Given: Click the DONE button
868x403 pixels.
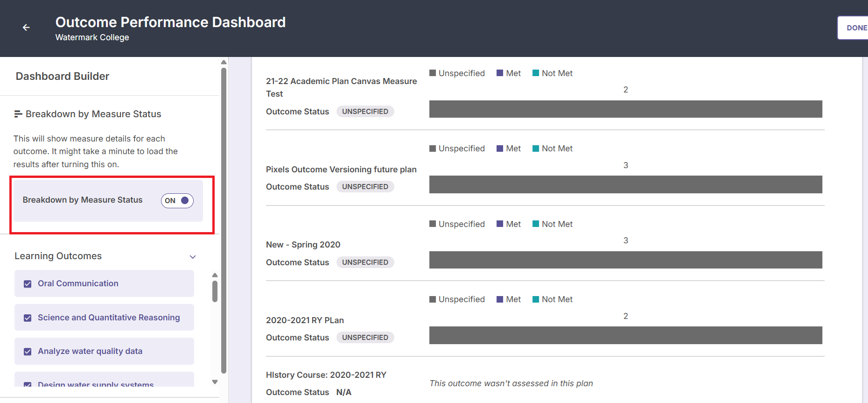Looking at the screenshot, I should [853, 28].
